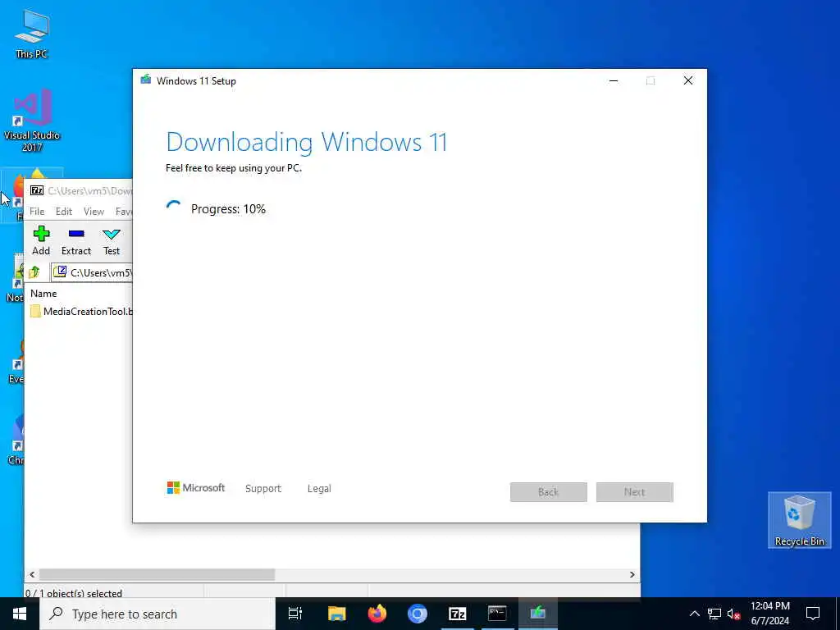Viewport: 840px width, 630px height.
Task: Click the 7z icon in 7-Zip title bar
Action: [x=37, y=190]
